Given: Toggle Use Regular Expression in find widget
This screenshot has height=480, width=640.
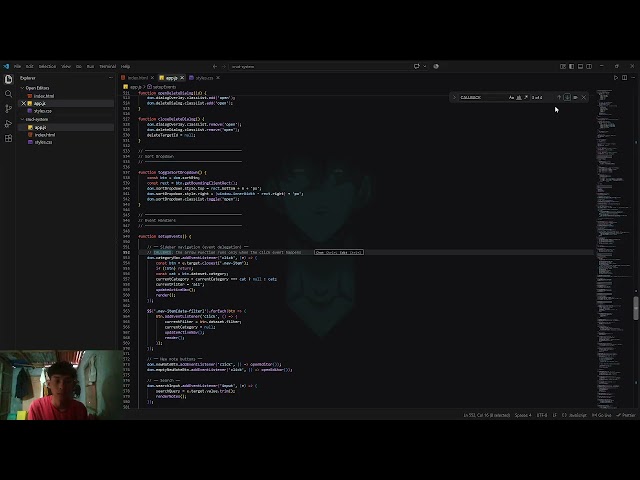Looking at the screenshot, I should pos(526,97).
